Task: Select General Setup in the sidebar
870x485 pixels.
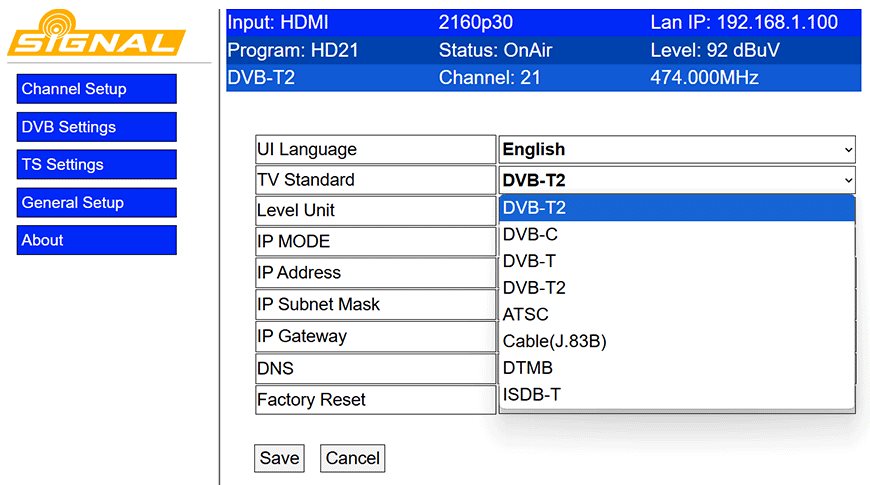Action: pos(96,203)
